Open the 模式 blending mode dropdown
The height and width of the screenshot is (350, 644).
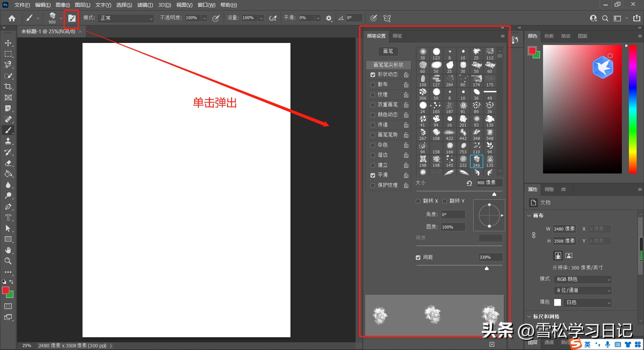click(126, 18)
